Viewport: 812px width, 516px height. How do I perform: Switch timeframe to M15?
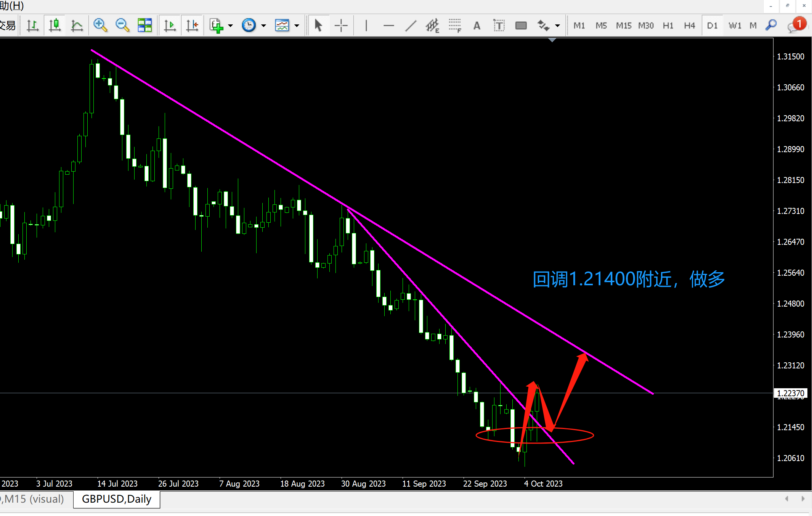pos(624,26)
